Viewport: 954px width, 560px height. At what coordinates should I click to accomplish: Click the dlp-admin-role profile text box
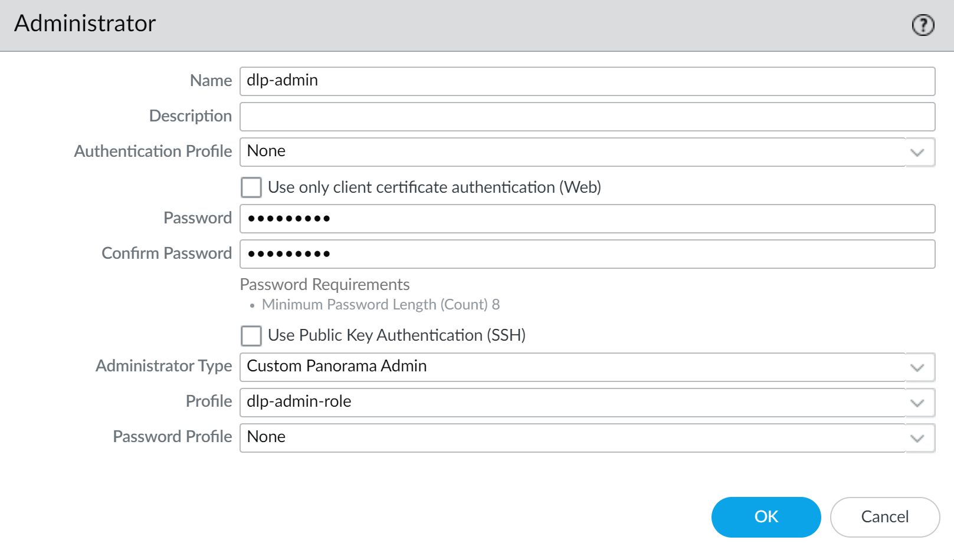tap(572, 402)
